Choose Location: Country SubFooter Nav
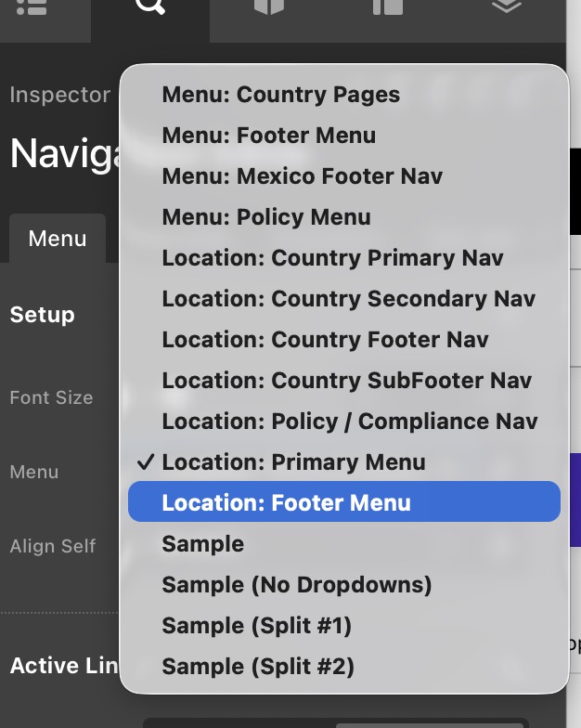Image resolution: width=581 pixels, height=728 pixels. tap(343, 381)
